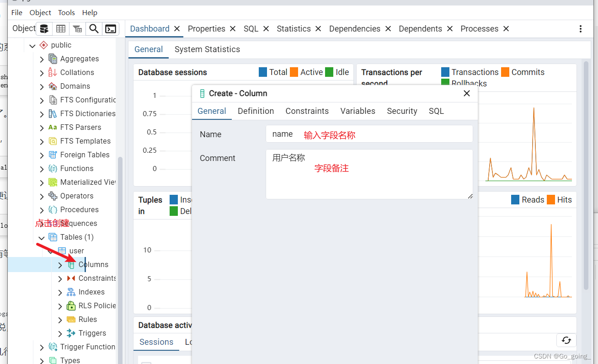The image size is (598, 364).
Task: Close the Processes tab
Action: pos(506,29)
